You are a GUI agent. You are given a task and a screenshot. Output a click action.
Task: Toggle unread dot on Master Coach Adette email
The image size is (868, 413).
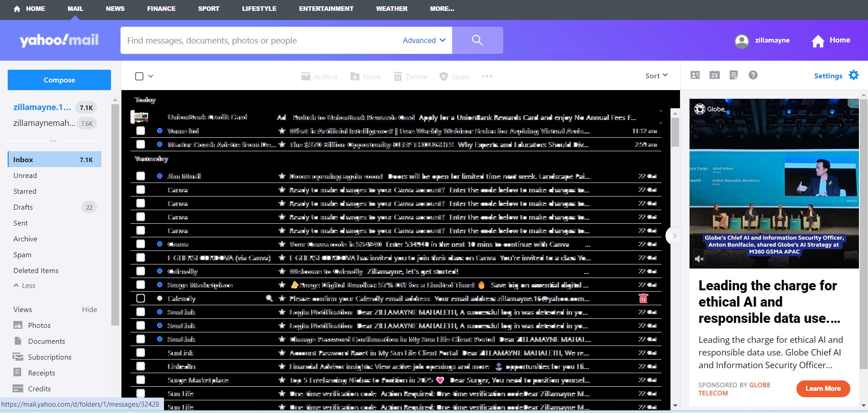pos(159,144)
